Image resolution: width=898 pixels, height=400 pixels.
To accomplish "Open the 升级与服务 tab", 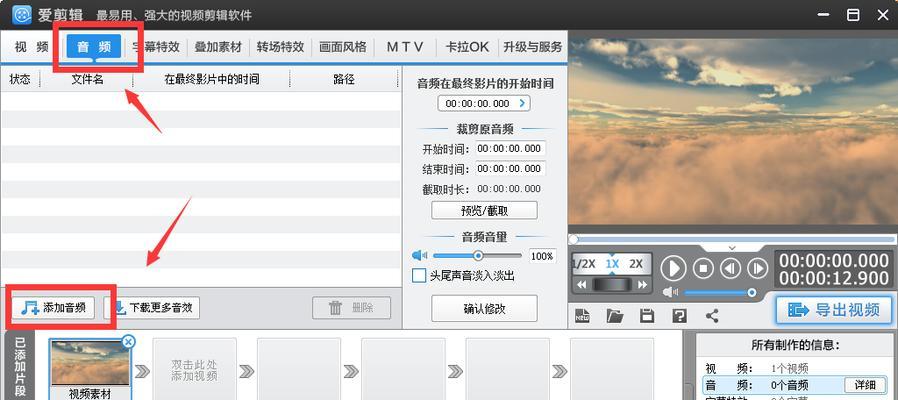I will 533,47.
